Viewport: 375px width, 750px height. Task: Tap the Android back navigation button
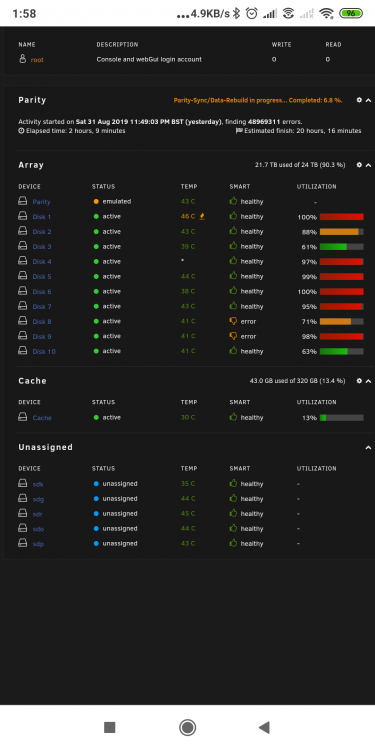(264, 728)
